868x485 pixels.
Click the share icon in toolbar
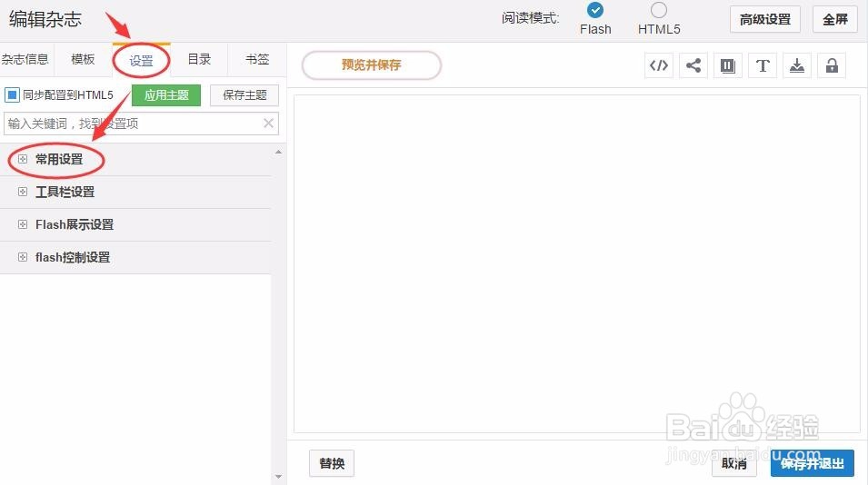click(693, 65)
